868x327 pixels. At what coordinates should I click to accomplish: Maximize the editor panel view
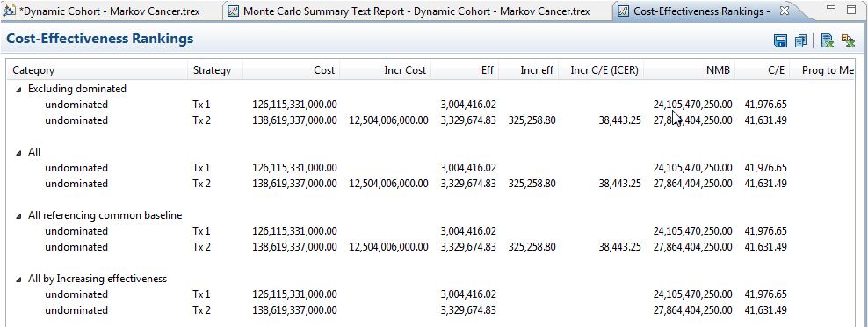tap(851, 8)
